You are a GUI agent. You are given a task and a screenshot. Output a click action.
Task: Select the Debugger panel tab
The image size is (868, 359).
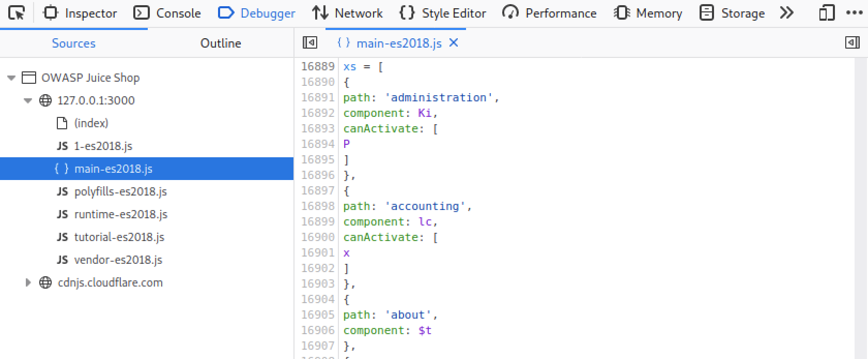point(256,13)
